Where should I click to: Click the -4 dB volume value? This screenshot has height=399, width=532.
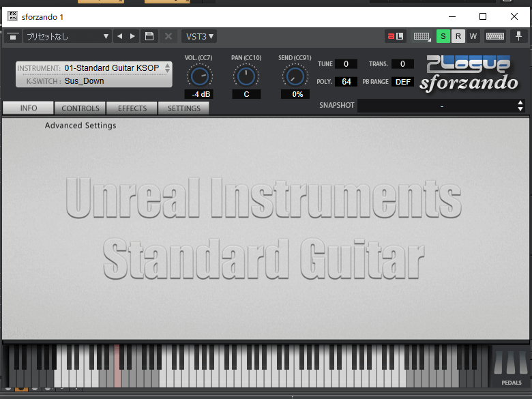199,94
